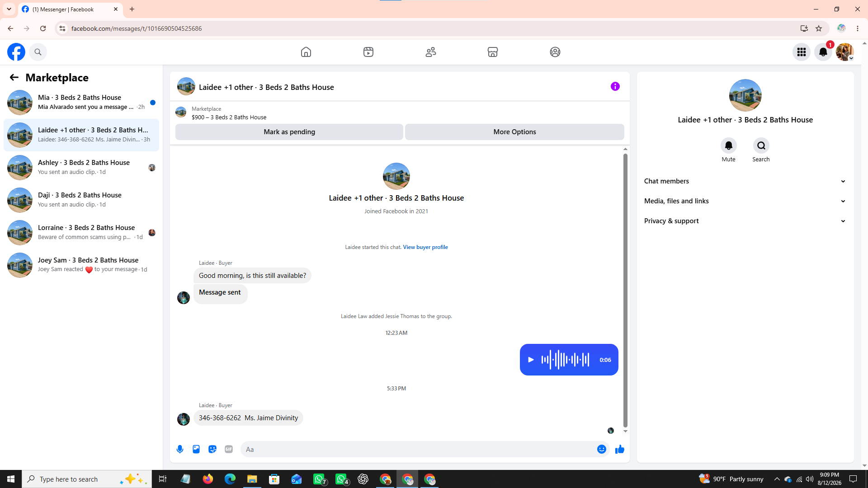Open Chrome's three-dot menu
Viewport: 868px width, 488px height.
click(858, 28)
